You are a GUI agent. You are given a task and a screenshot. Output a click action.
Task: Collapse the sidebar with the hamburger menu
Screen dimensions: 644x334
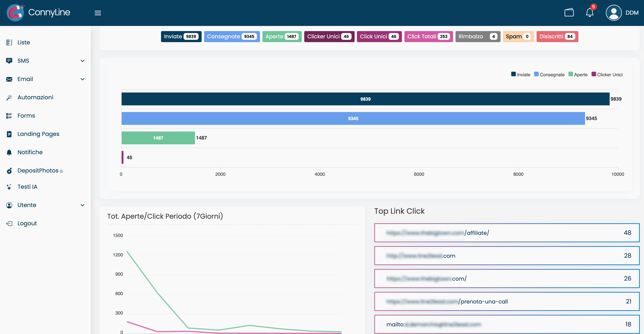(x=98, y=13)
